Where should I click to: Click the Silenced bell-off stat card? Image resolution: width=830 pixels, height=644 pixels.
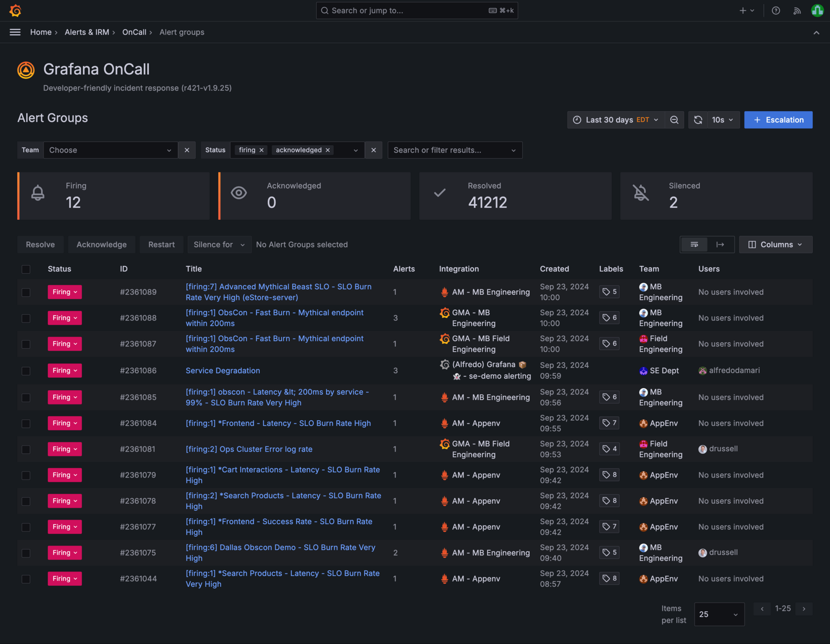click(716, 196)
